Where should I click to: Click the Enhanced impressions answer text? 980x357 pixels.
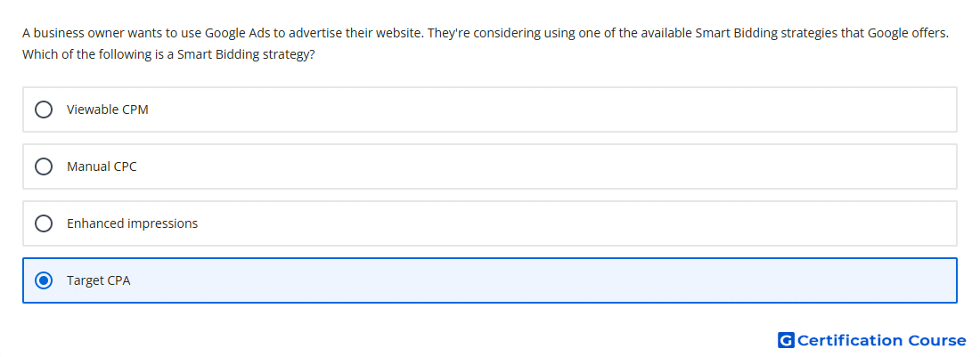(133, 223)
